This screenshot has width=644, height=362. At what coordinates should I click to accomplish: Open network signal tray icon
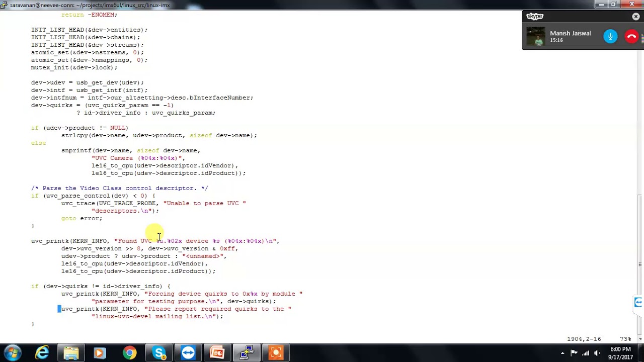[x=586, y=353]
